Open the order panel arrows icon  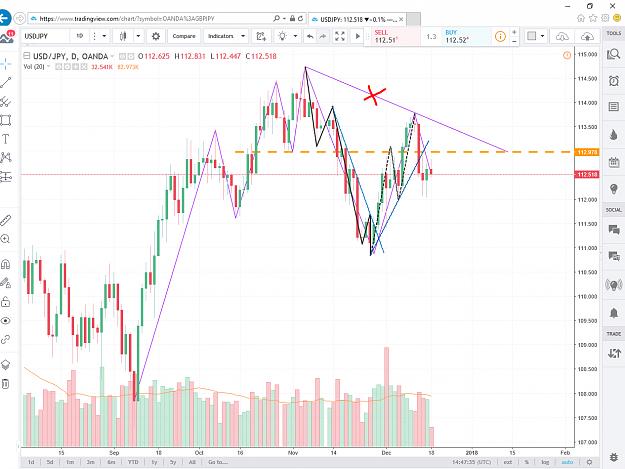pyautogui.click(x=613, y=353)
